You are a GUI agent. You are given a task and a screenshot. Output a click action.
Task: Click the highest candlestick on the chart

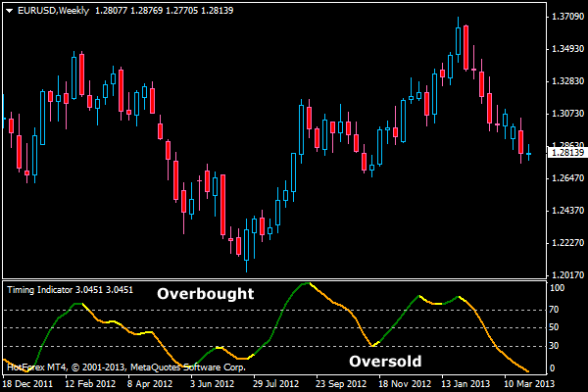tap(459, 39)
